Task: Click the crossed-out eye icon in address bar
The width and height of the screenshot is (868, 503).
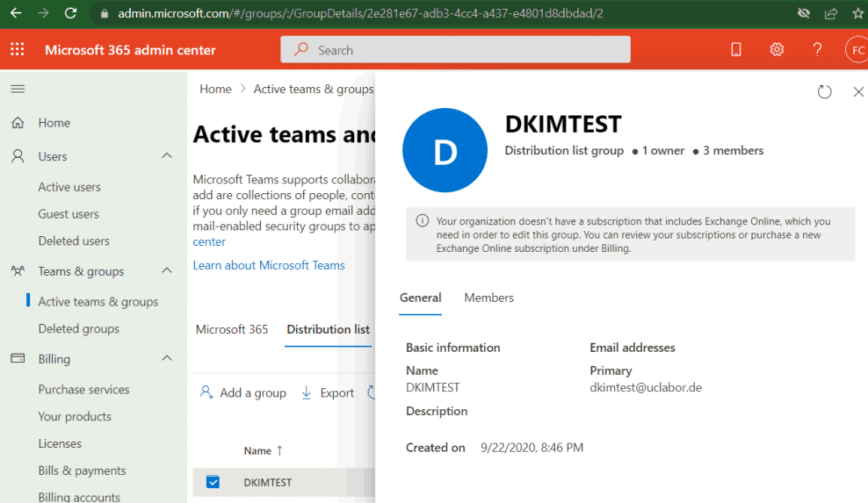Action: [804, 13]
